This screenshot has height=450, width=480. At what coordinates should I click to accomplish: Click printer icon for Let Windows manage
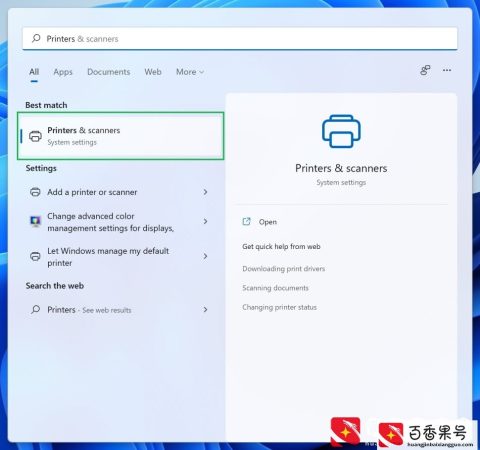pos(35,256)
